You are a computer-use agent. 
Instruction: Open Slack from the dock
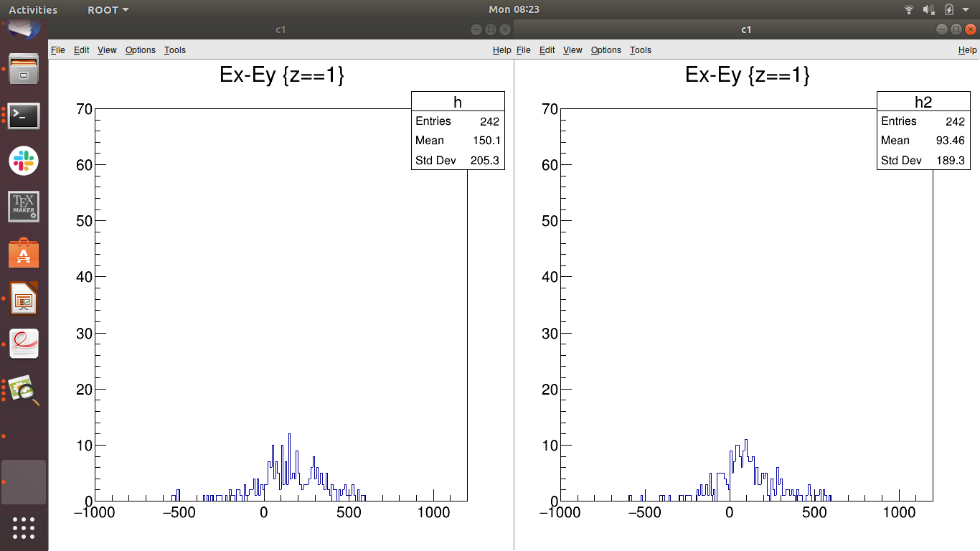point(24,161)
